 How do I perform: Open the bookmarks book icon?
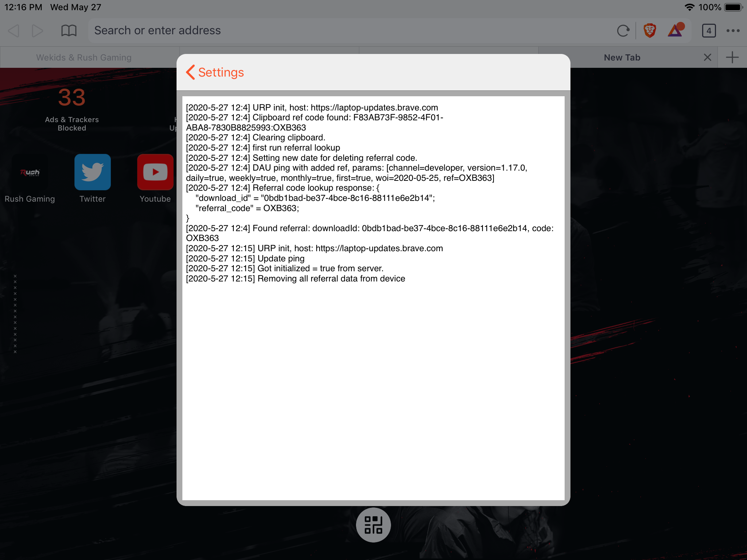[x=69, y=31]
